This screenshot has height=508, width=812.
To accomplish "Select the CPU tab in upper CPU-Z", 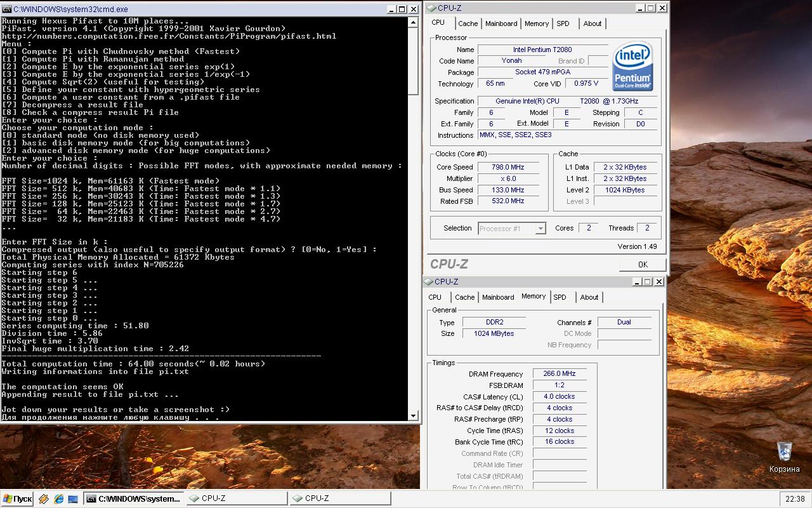I will (438, 22).
